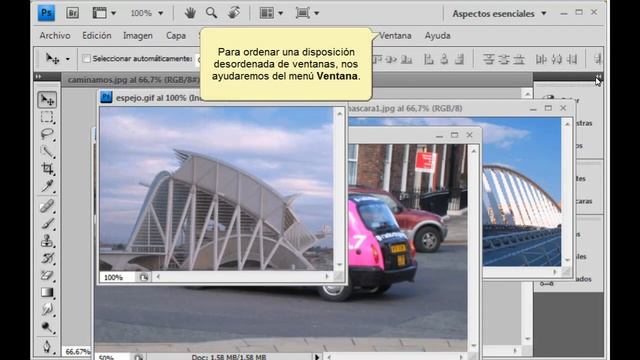Minimize the untitled taxi image window
Image resolution: width=640 pixels, height=360 pixels.
coord(439,135)
